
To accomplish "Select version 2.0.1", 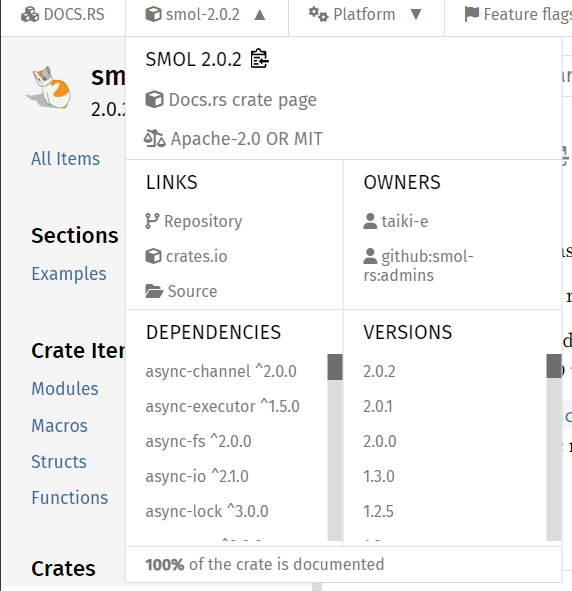I will pyautogui.click(x=378, y=406).
